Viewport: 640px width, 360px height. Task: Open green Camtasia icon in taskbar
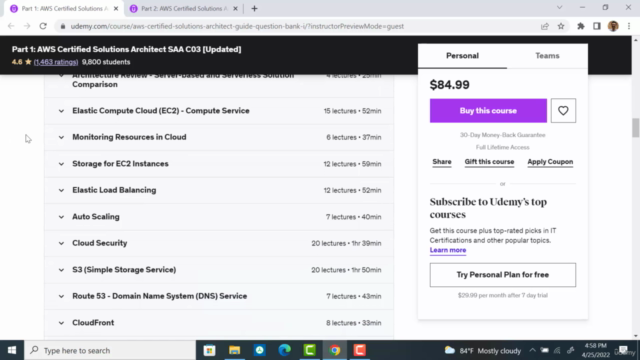[x=309, y=350]
